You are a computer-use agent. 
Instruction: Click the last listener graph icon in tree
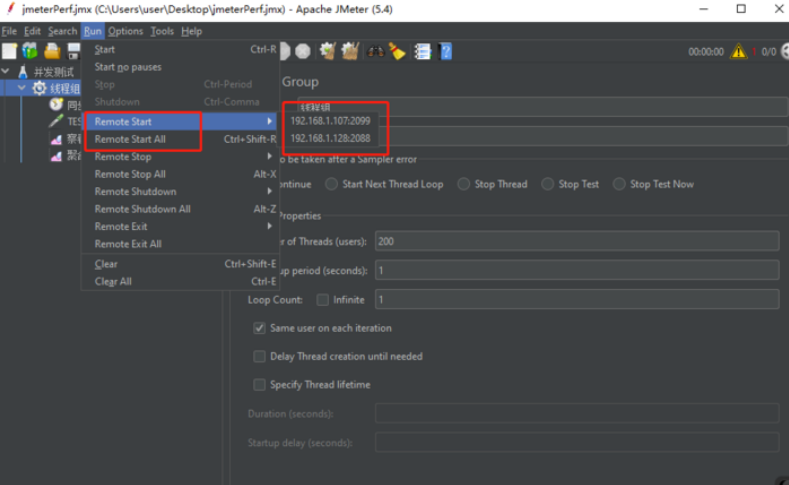coord(56,156)
